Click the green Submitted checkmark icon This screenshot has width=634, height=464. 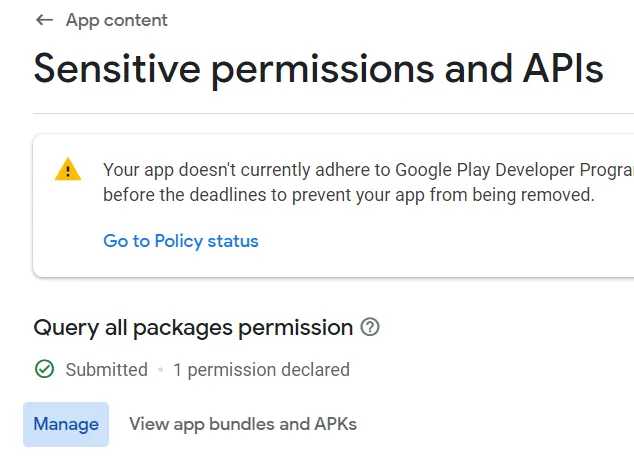(44, 370)
